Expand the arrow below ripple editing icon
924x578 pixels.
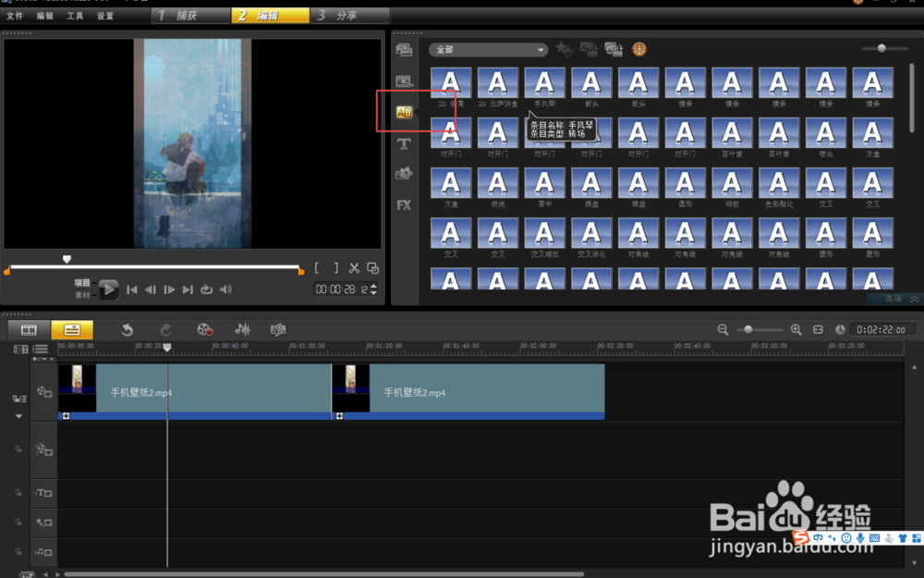tap(18, 416)
